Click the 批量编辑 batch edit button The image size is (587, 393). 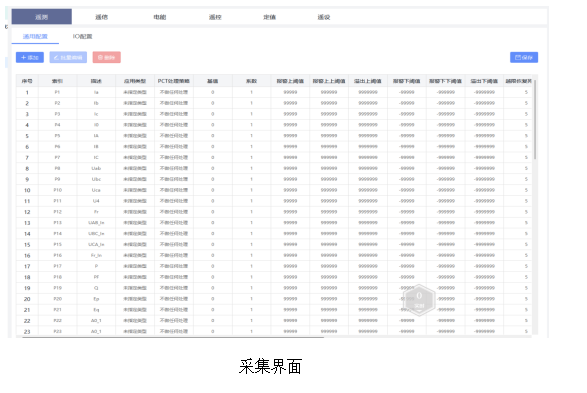tap(68, 57)
